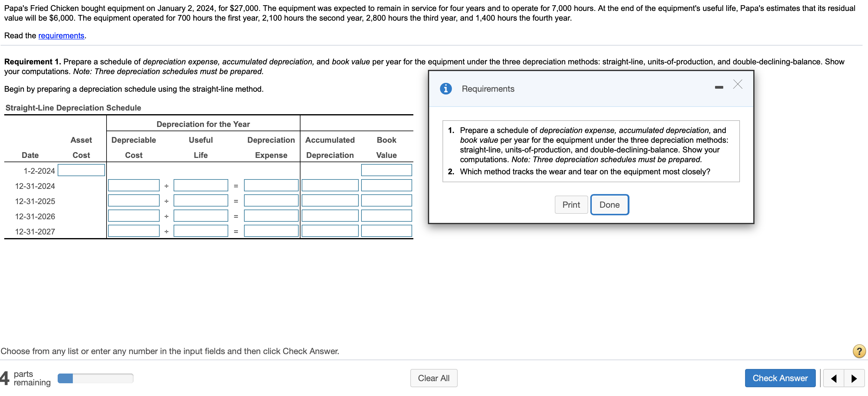Click the blue info icon in Requirements dialog
868x396 pixels.
pyautogui.click(x=446, y=89)
